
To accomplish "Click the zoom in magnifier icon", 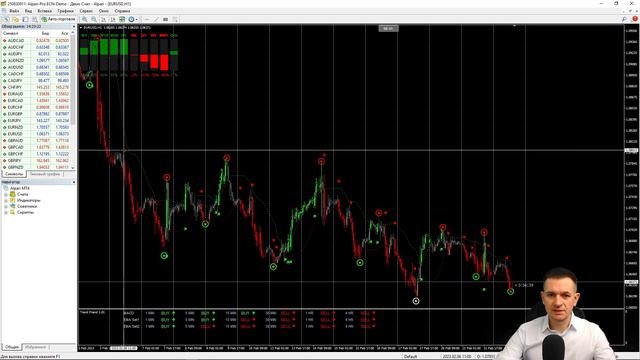I will 84,19.
